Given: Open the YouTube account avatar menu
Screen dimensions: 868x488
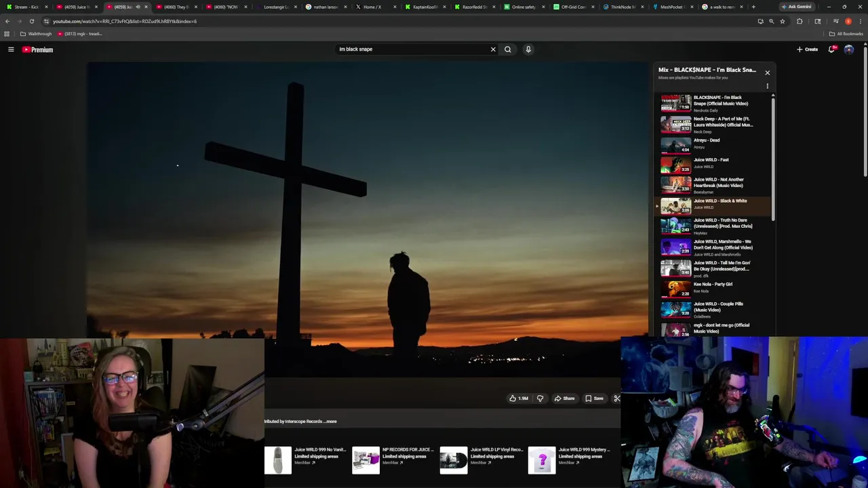Looking at the screenshot, I should click(849, 49).
